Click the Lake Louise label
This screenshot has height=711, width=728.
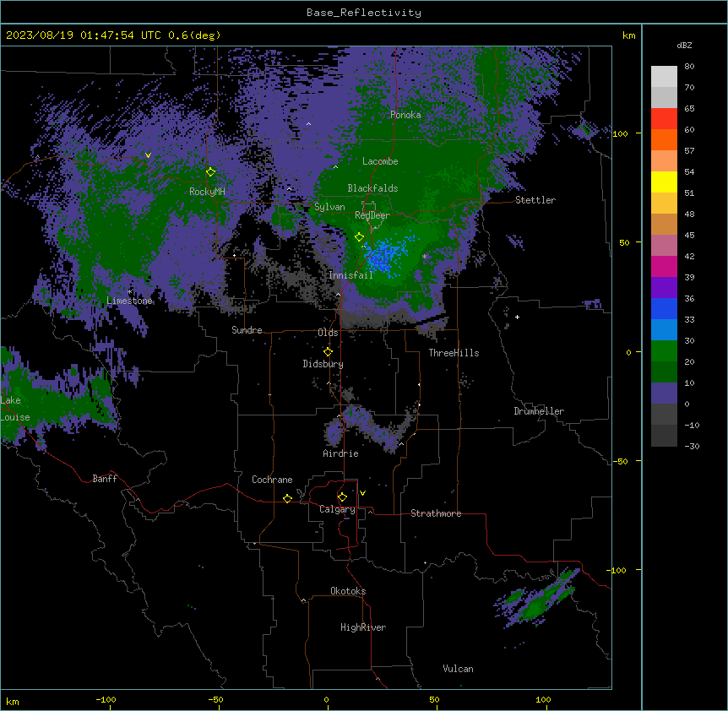coord(15,409)
